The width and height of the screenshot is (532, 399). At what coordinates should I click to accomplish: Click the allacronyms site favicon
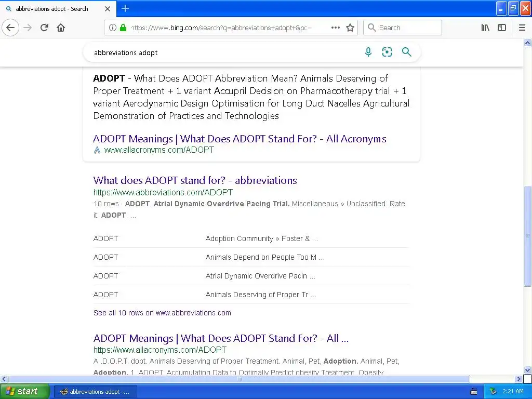(x=97, y=150)
